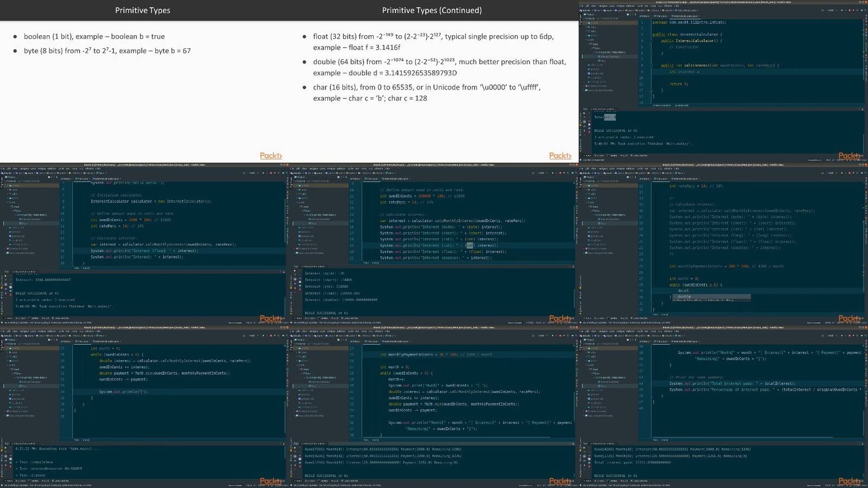868x488 pixels.
Task: Click the 'Primitive Types' slide title
Action: pyautogui.click(x=143, y=10)
